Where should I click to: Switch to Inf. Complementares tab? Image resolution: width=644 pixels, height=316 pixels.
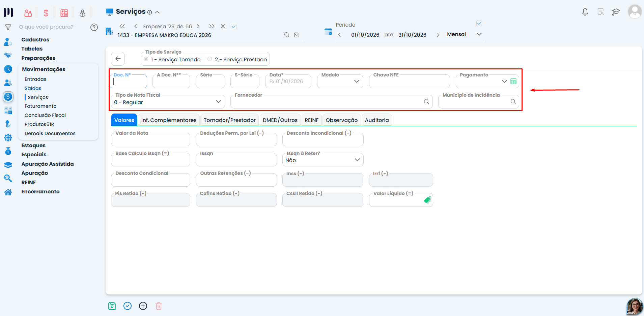tap(169, 120)
